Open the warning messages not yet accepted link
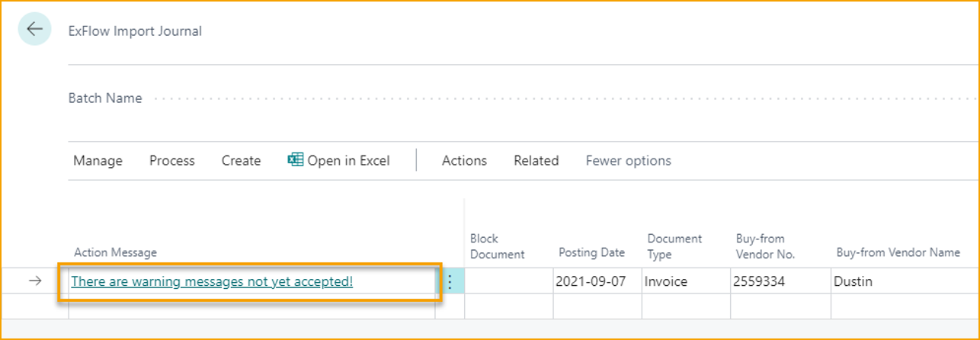 click(x=212, y=281)
